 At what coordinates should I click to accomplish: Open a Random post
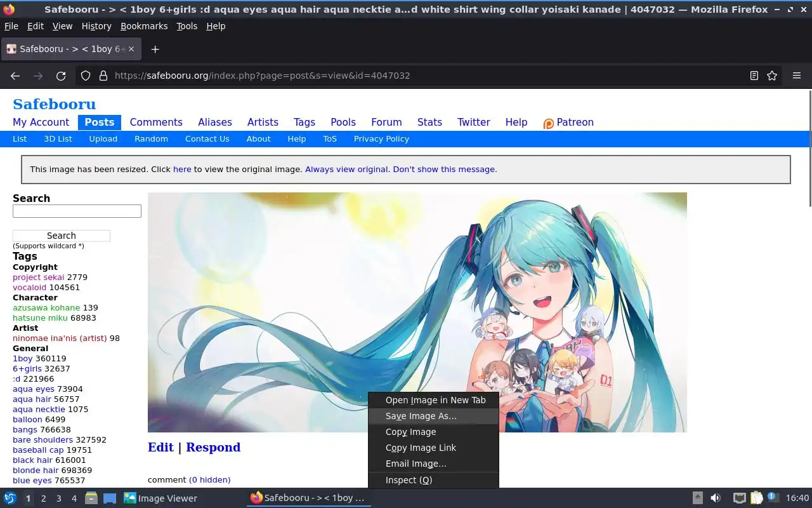(x=151, y=138)
